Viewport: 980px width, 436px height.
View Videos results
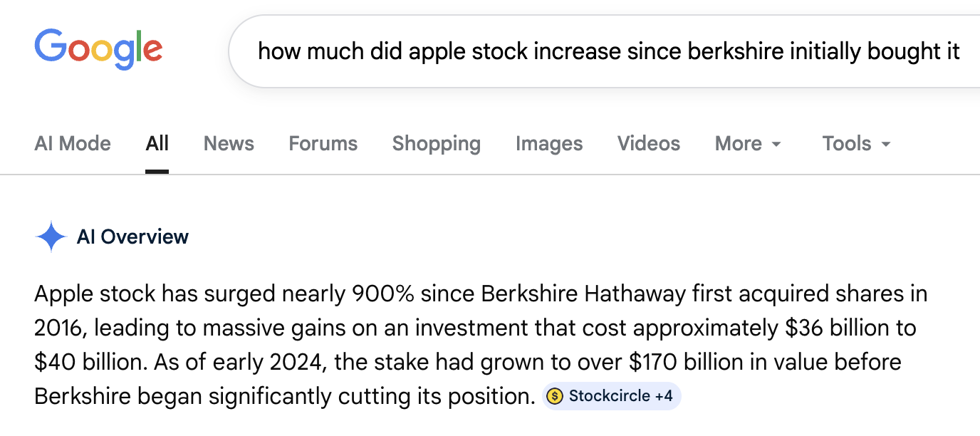(648, 144)
